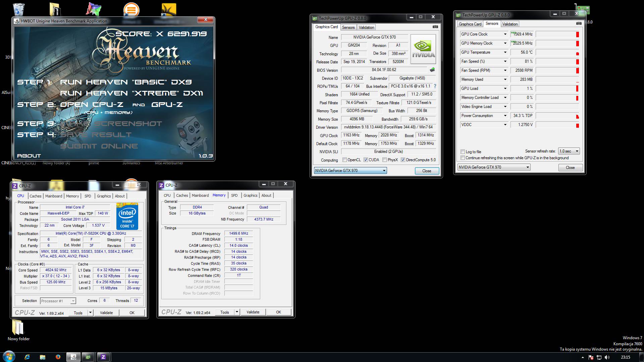Toggle the PhysX checkbox in GPU-Z
The width and height of the screenshot is (644, 362).
pyautogui.click(x=385, y=160)
